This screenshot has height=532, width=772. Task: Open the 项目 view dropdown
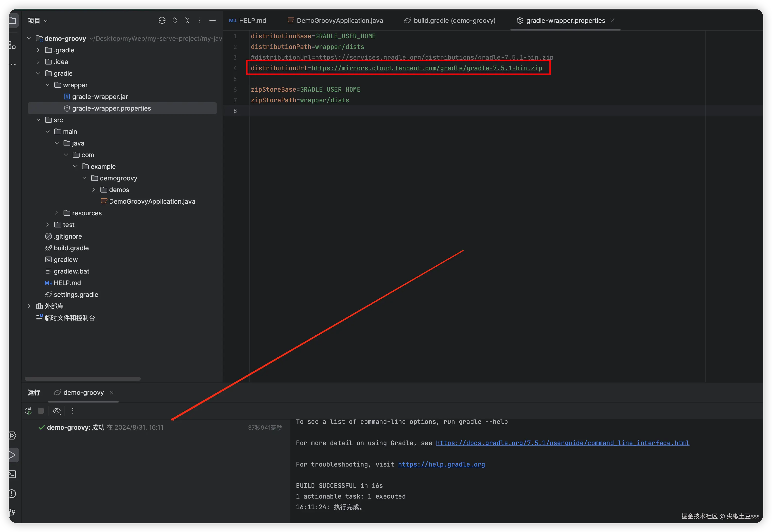37,21
